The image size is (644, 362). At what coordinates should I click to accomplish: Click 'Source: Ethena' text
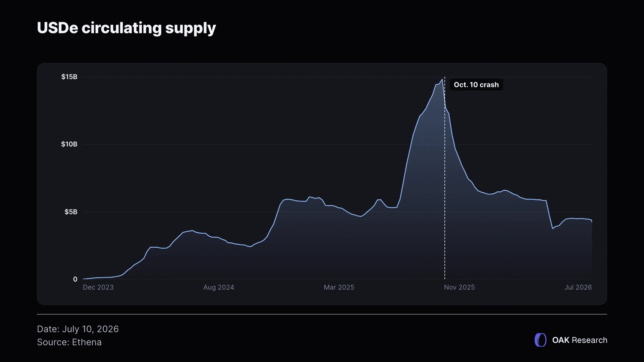point(69,342)
